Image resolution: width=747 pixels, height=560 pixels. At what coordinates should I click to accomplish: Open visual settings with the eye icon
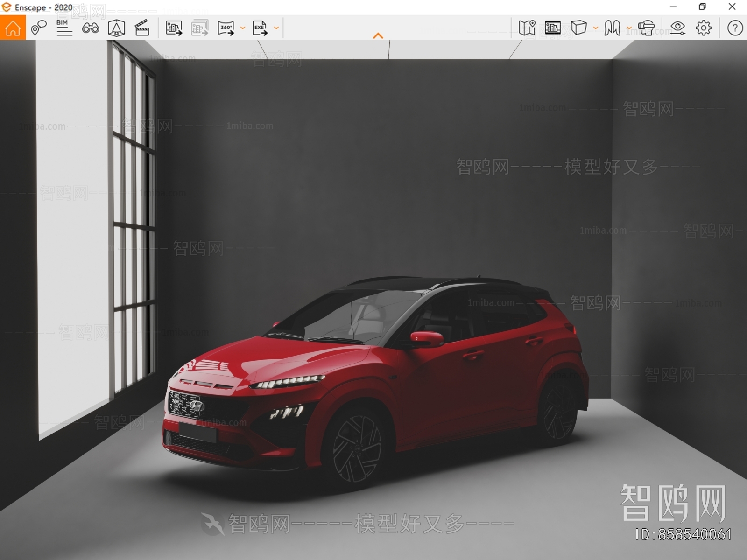(x=677, y=28)
